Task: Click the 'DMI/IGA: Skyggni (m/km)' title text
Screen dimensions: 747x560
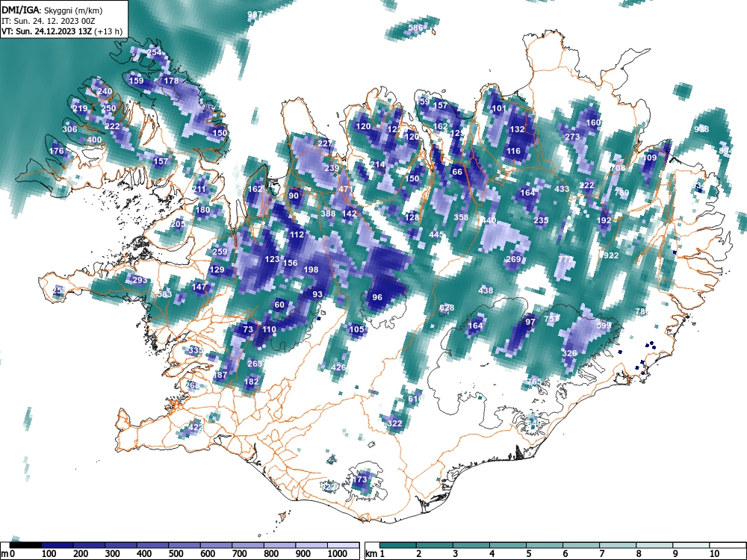Action: click(x=52, y=10)
